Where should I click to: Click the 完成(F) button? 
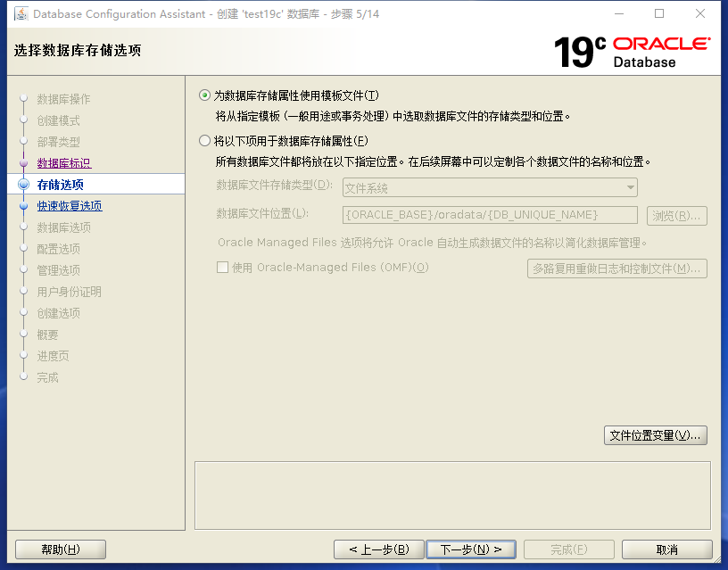tap(569, 549)
